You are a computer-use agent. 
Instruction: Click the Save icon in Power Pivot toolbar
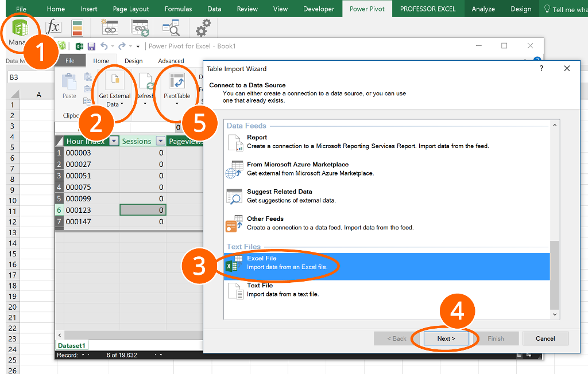point(91,46)
